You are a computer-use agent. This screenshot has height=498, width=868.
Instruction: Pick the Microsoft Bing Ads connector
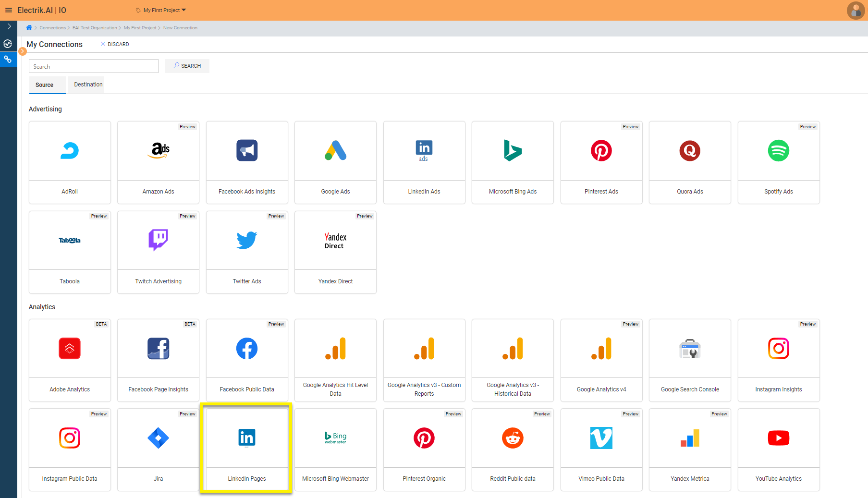coord(513,162)
